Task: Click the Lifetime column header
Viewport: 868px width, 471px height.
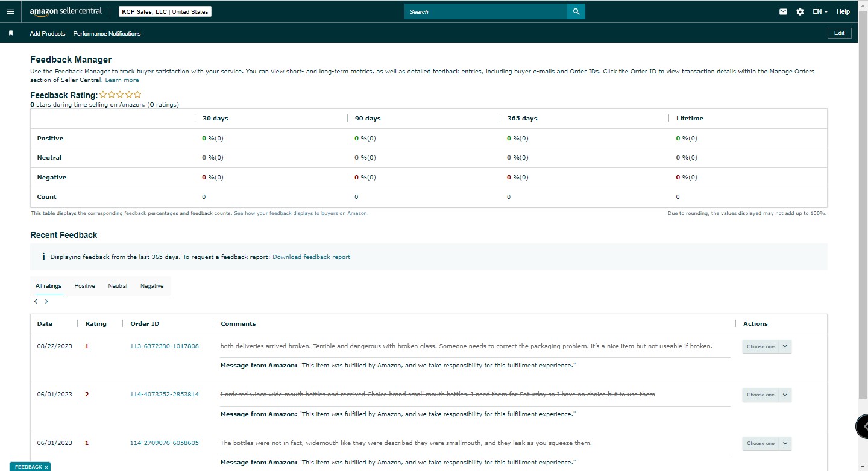Action: click(x=690, y=119)
